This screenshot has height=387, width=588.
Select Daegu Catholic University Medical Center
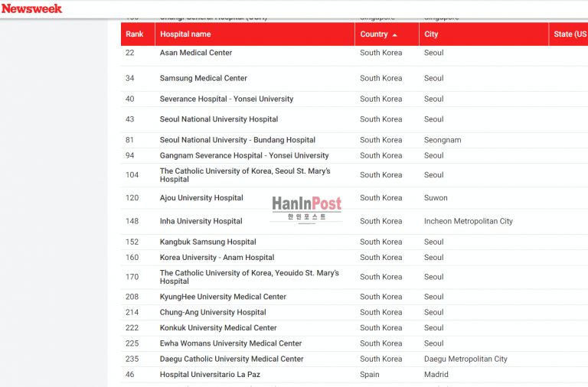click(231, 359)
